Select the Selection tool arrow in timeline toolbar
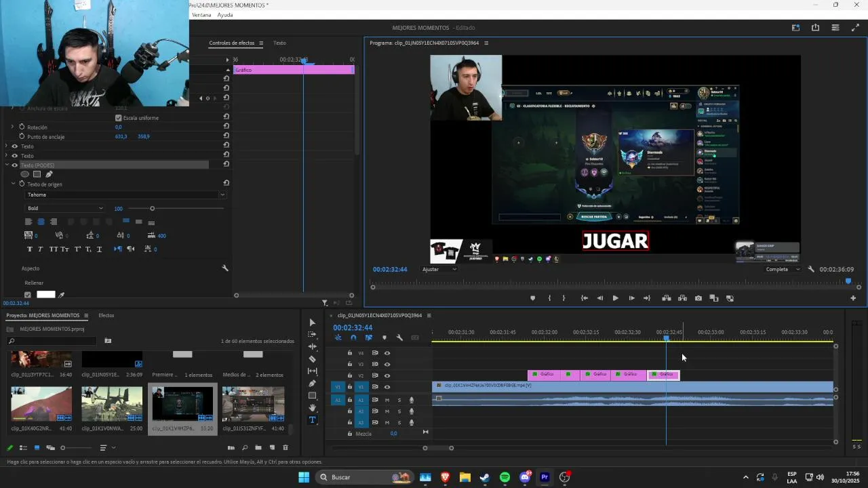Image resolution: width=868 pixels, height=488 pixels. tap(312, 323)
